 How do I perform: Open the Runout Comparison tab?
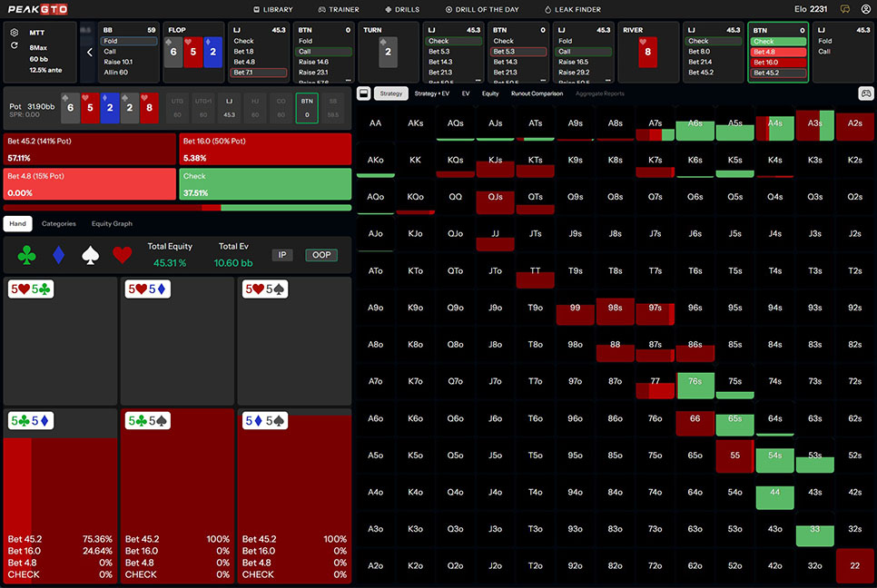tap(537, 93)
